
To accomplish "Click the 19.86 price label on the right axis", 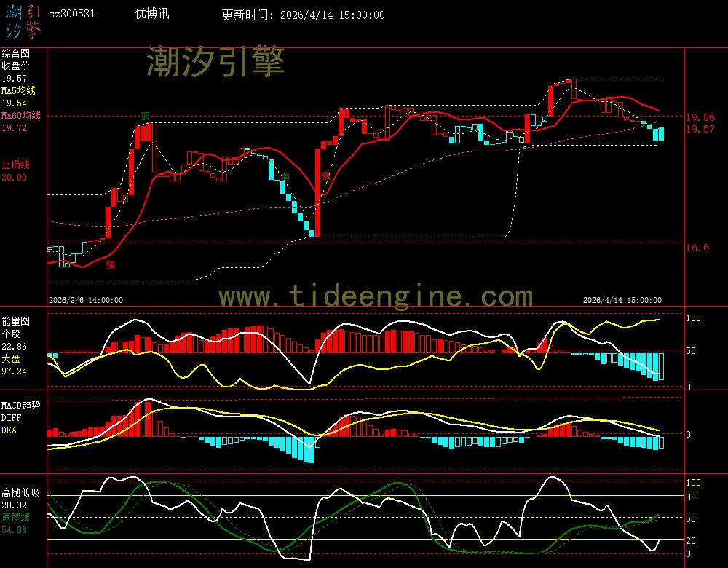I will (x=699, y=117).
